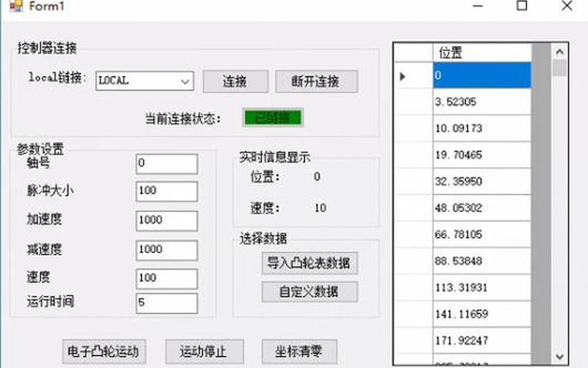
Task: Click 导入凸轮表数据 button
Action: pyautogui.click(x=309, y=263)
